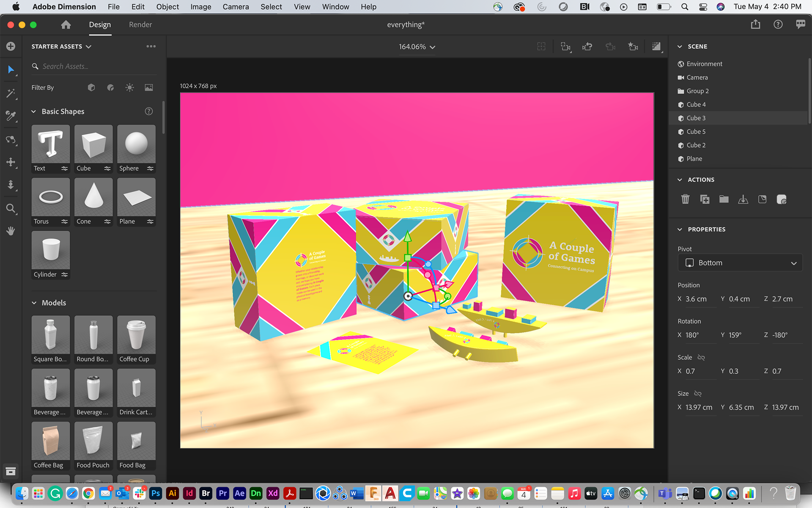Collapse the Actions panel
The height and width of the screenshot is (508, 812).
680,180
